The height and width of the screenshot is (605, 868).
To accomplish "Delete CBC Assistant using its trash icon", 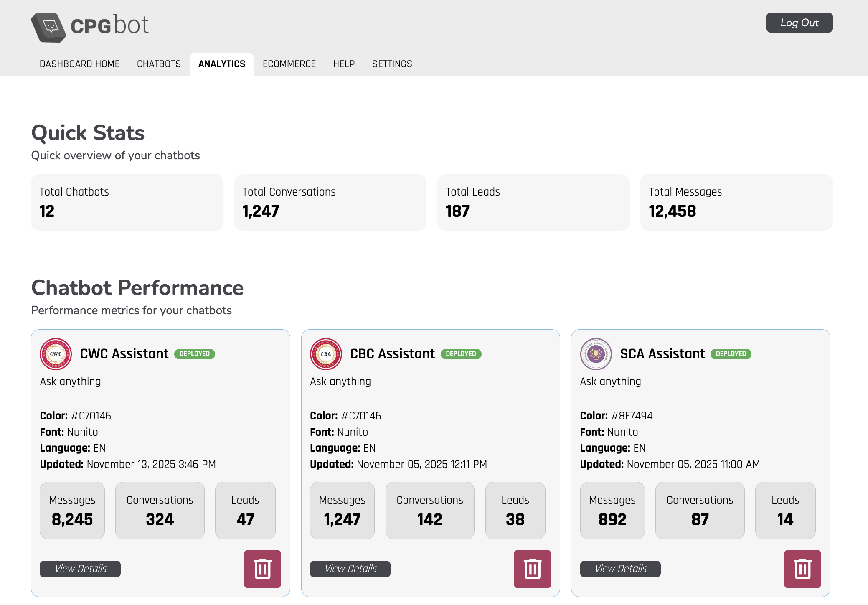I will [x=532, y=569].
